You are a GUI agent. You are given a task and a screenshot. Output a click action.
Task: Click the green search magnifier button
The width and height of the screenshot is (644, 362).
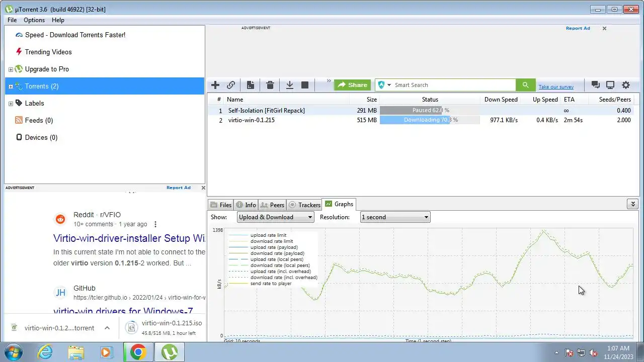point(525,85)
